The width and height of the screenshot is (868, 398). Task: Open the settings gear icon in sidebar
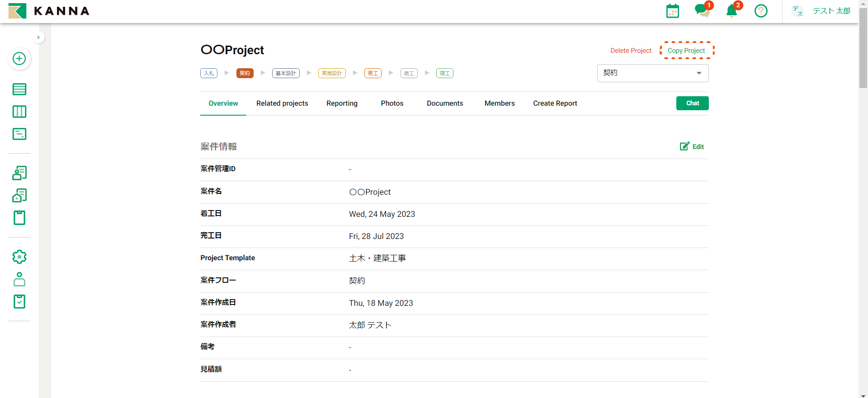point(19,257)
